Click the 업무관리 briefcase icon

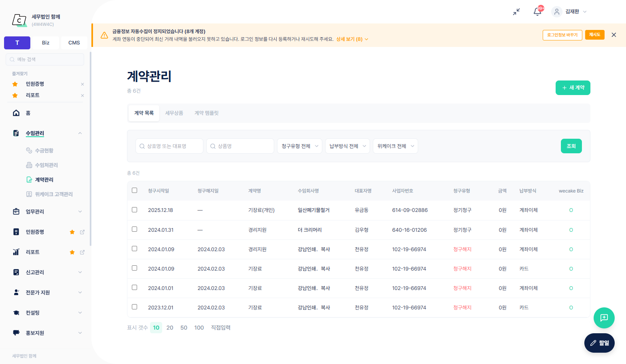click(16, 212)
